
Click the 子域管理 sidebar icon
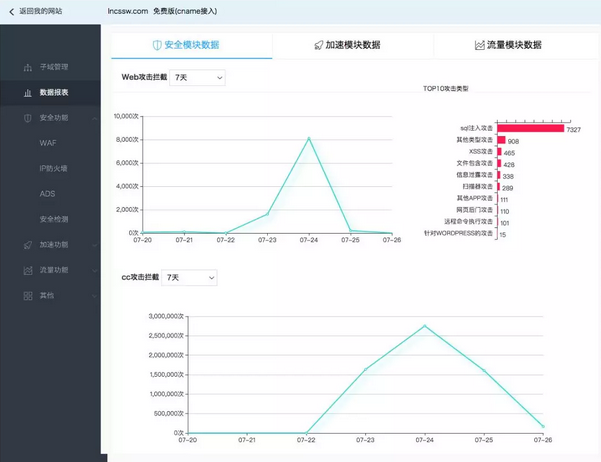click(28, 67)
